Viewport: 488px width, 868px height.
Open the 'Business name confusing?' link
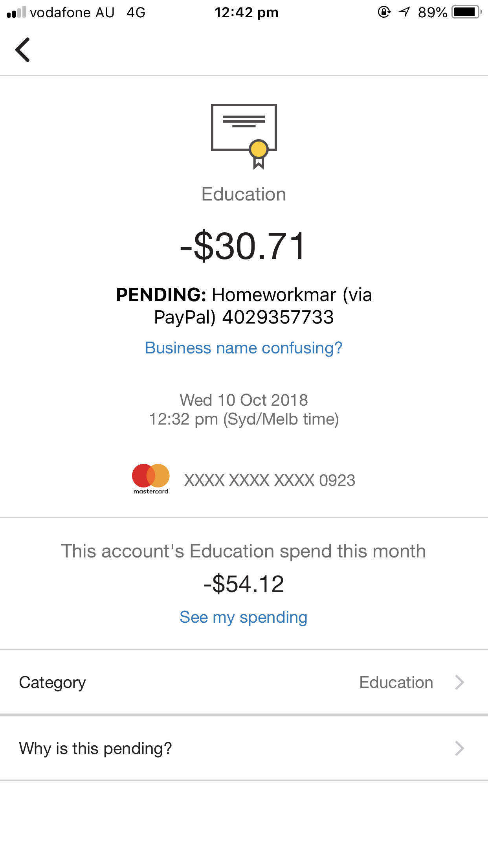pyautogui.click(x=244, y=348)
